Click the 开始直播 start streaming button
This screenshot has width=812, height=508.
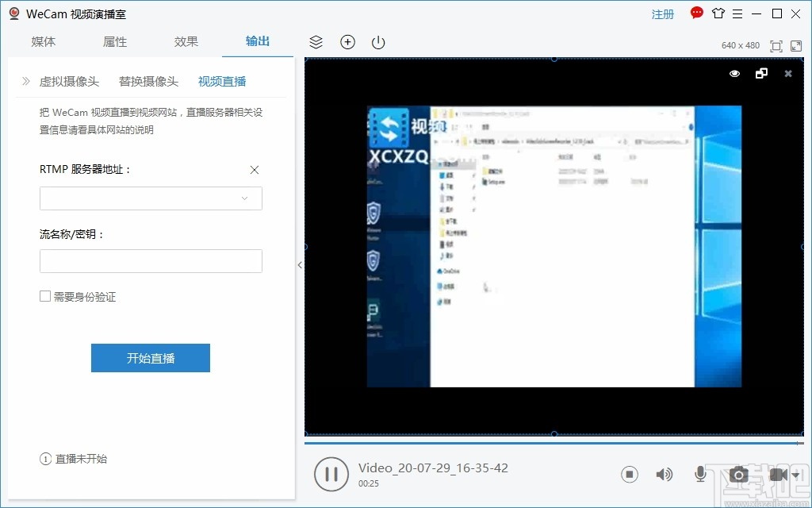click(150, 358)
